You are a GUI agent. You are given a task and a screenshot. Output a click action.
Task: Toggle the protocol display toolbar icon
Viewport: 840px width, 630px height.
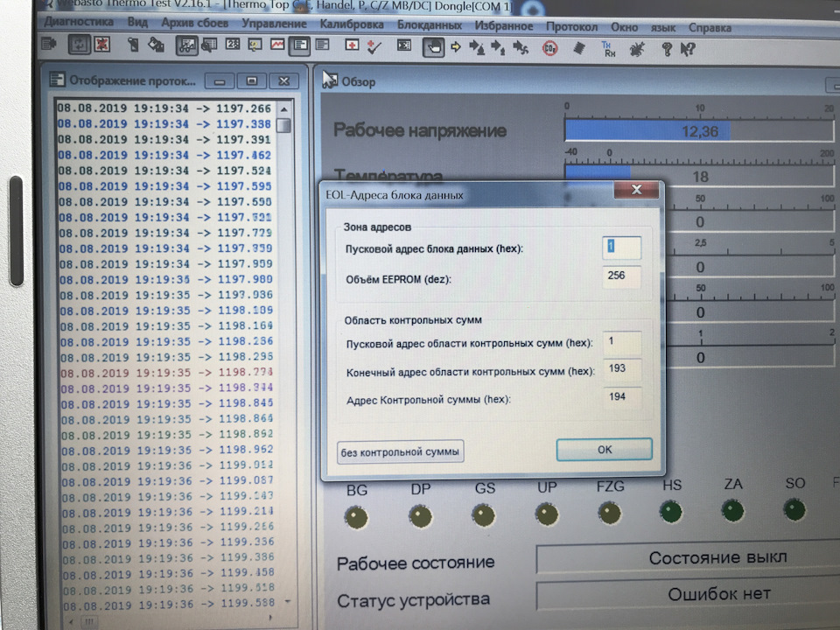coord(299,46)
